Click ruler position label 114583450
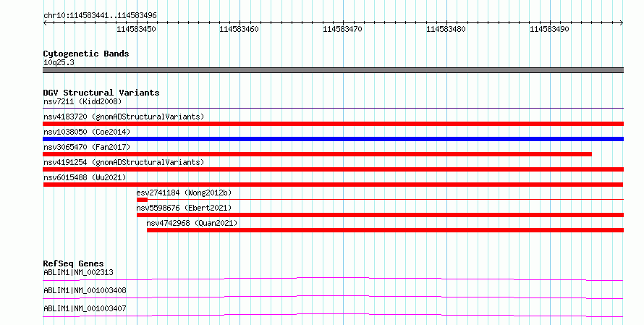Screen dimensions: 644x325 (136, 29)
